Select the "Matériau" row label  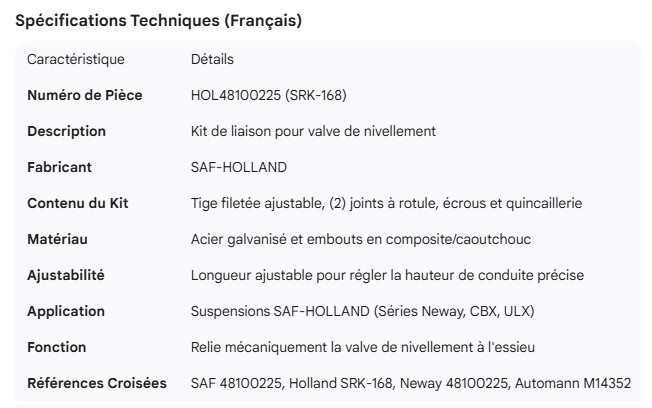pos(59,239)
